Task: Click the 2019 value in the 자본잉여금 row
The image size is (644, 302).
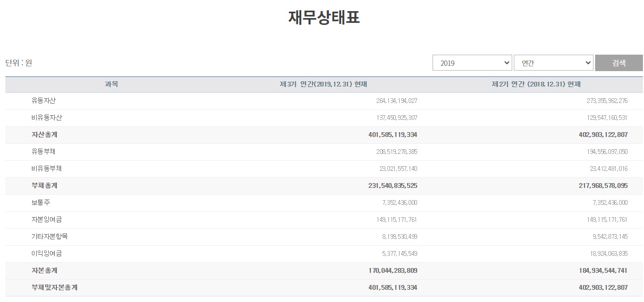Action: [x=396, y=220]
